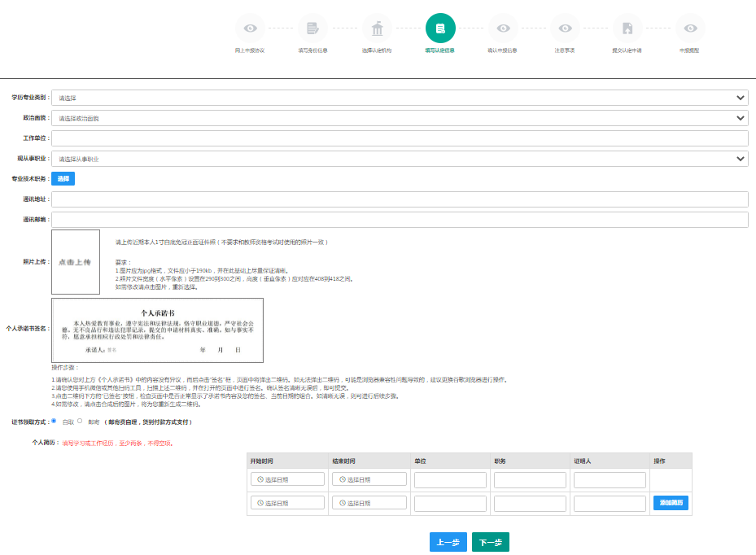Screen dimensions: 756x555
Task: Click the 填写身份信息 step icon
Action: (312, 28)
